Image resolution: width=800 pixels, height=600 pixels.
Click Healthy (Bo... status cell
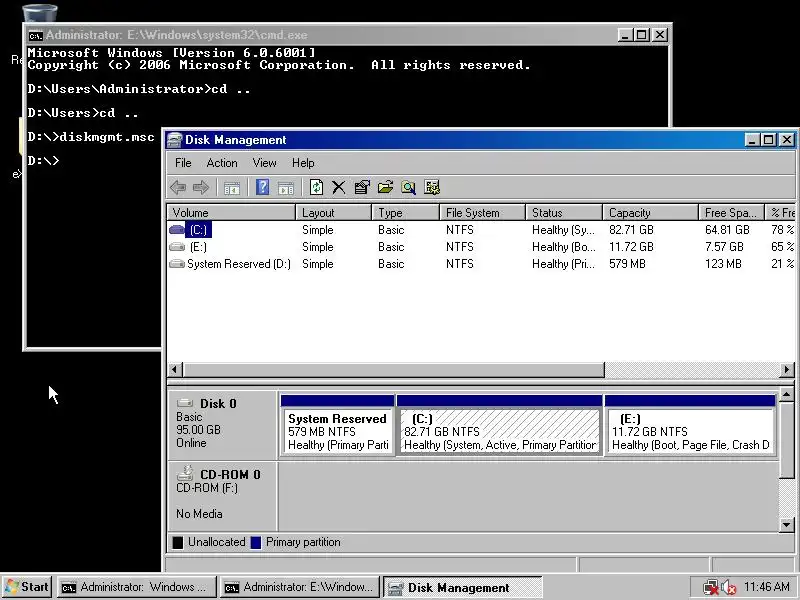coord(563,247)
